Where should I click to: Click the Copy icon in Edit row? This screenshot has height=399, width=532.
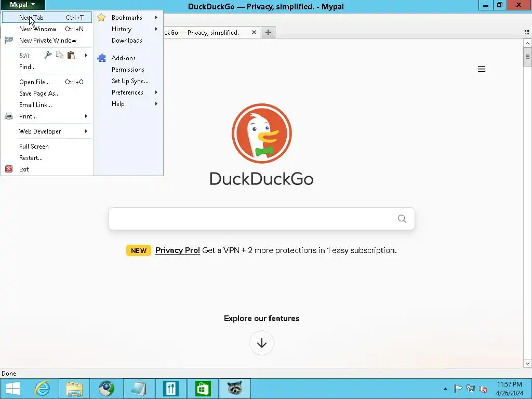click(60, 55)
